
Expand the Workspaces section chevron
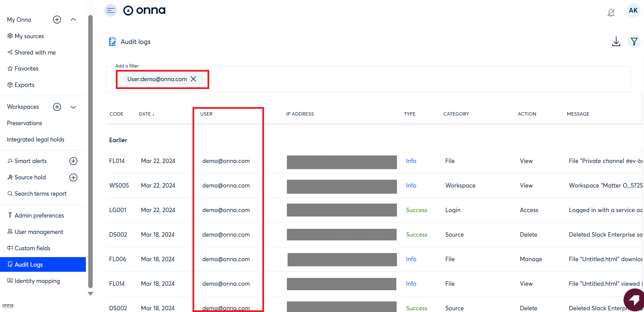pos(73,107)
